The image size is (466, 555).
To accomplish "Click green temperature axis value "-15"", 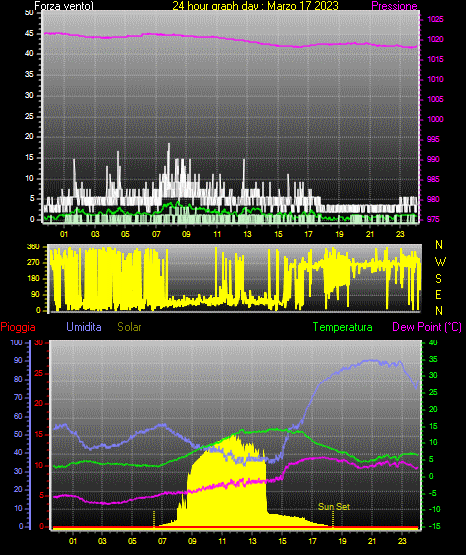I will [435, 526].
